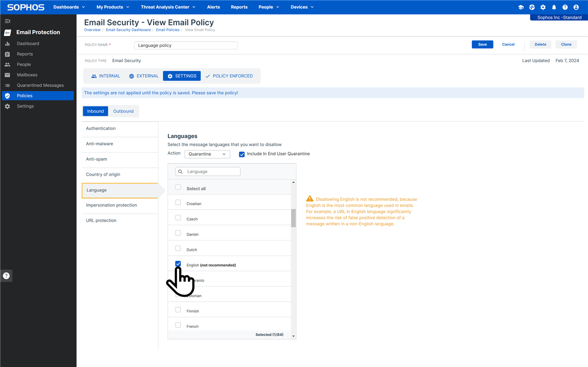Collapse the sidebar with the menu toggle icon
Screen dimensions: 588x367
click(x=7, y=21)
